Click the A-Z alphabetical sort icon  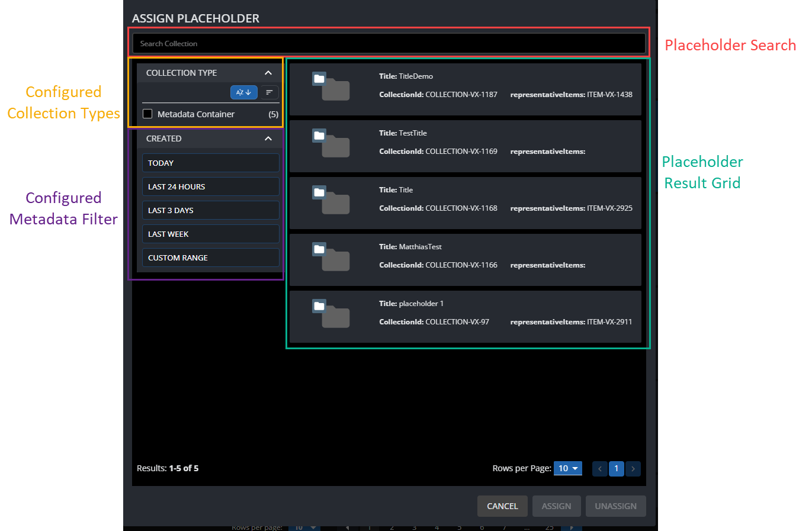243,92
